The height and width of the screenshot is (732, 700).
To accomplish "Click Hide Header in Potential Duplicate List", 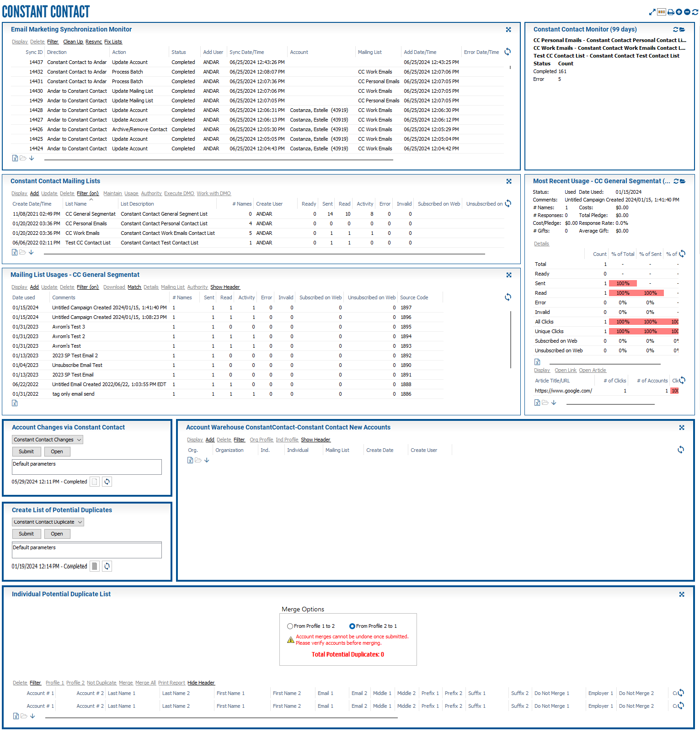I will (201, 683).
